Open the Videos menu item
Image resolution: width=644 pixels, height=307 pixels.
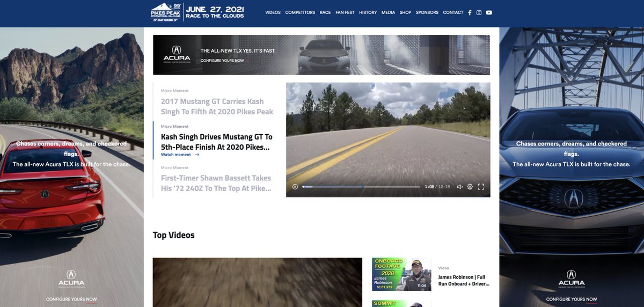[x=273, y=12]
